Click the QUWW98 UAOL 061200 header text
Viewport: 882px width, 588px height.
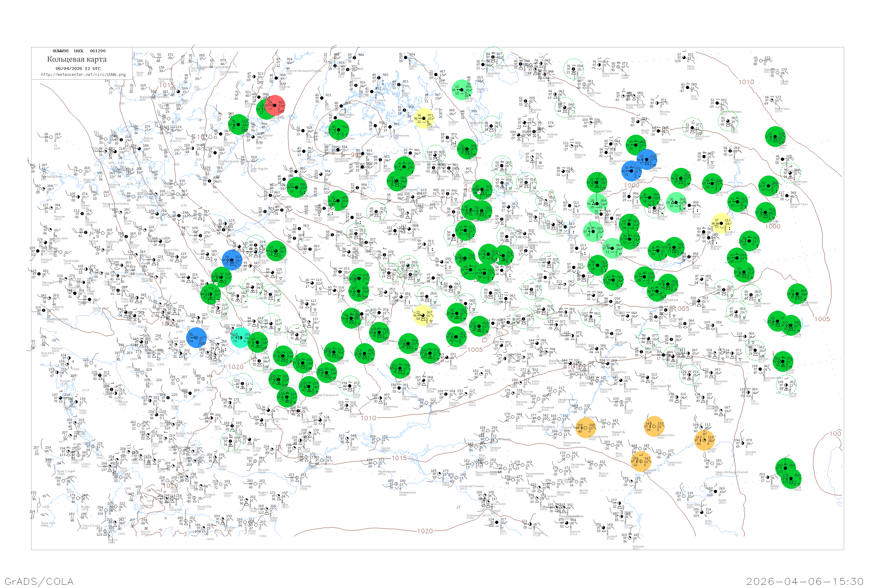(x=79, y=51)
